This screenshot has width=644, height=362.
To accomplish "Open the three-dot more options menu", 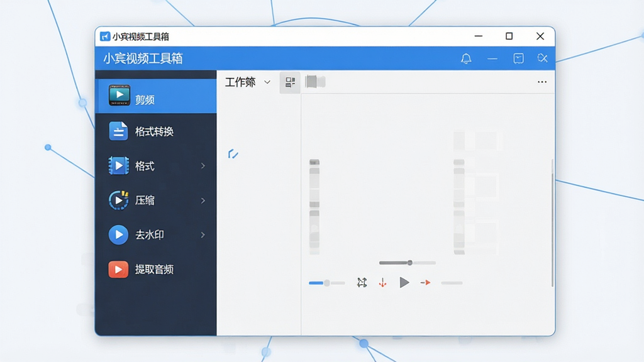I will tap(542, 82).
